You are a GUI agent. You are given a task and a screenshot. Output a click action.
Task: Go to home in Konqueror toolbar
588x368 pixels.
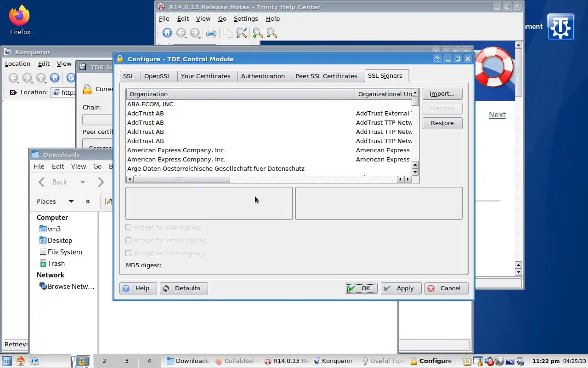(55, 78)
